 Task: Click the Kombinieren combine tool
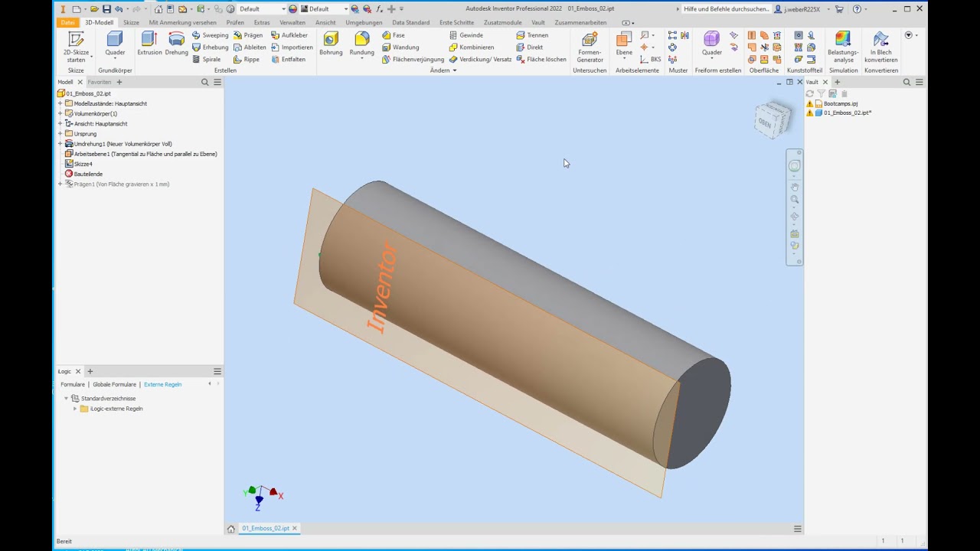coord(472,47)
